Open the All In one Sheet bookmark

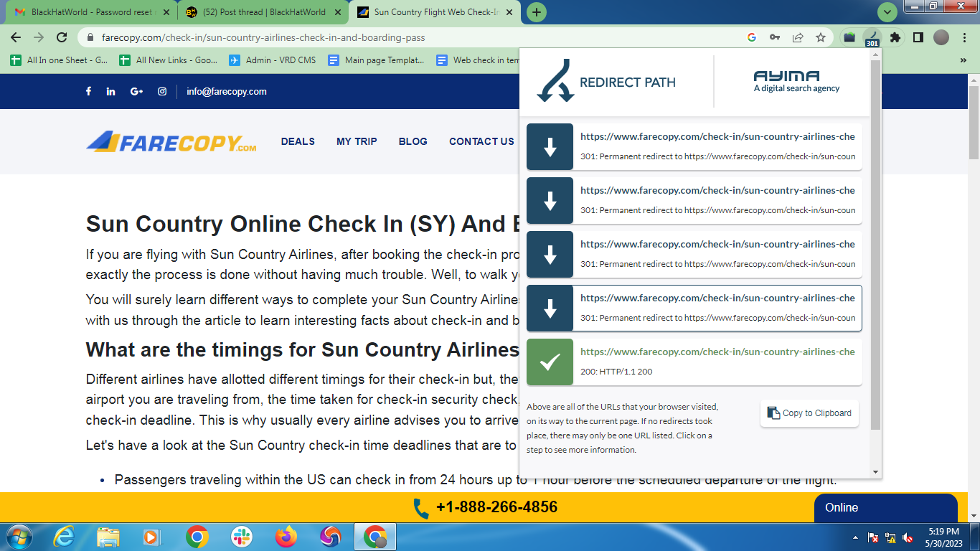[x=60, y=60]
